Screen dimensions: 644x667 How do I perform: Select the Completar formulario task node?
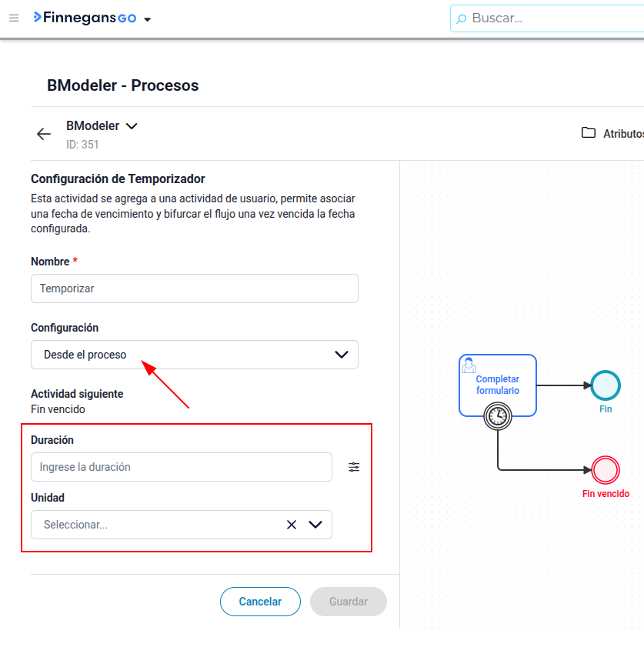click(x=498, y=383)
